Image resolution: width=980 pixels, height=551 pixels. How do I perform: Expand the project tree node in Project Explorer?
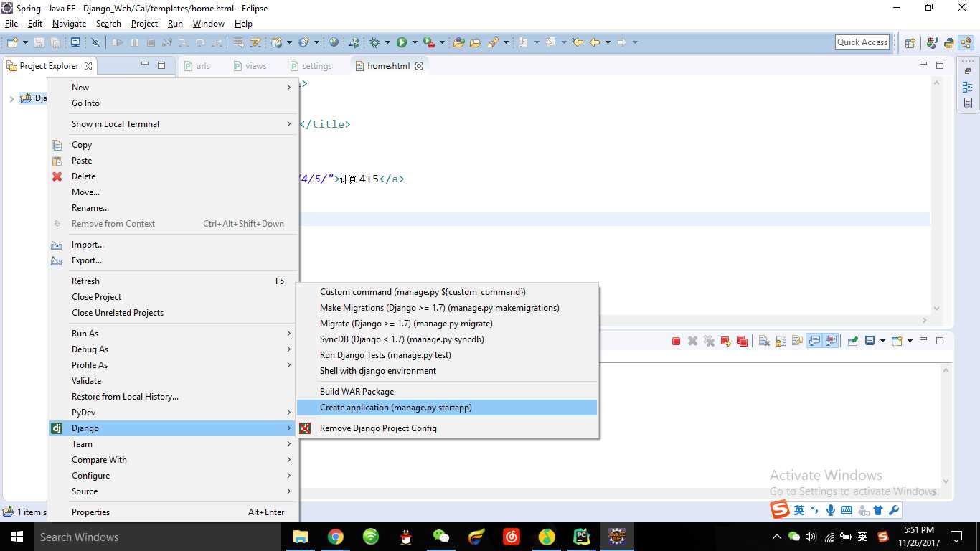click(x=11, y=98)
